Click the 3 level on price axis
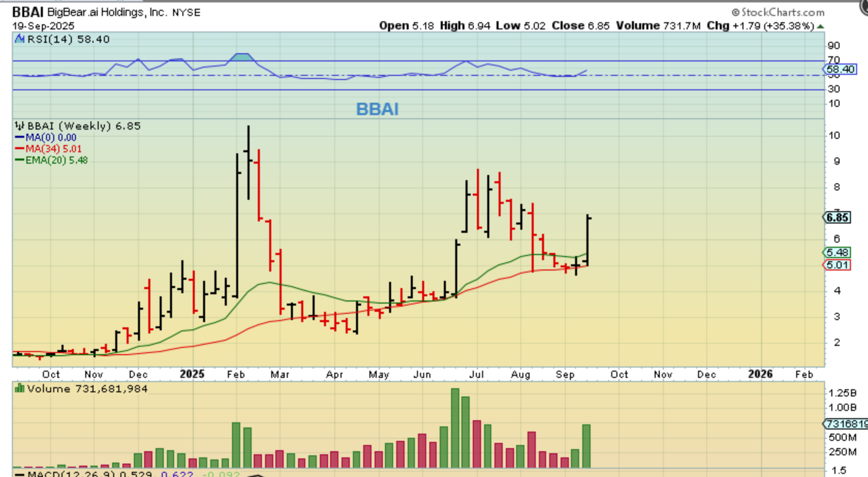This screenshot has height=477, width=868. point(837,316)
